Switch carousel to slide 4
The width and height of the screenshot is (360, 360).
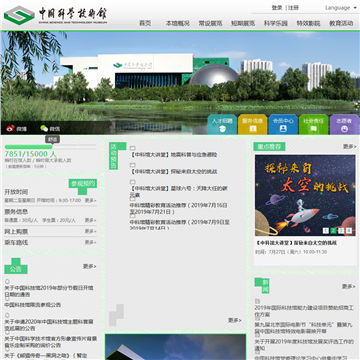[x=349, y=231]
